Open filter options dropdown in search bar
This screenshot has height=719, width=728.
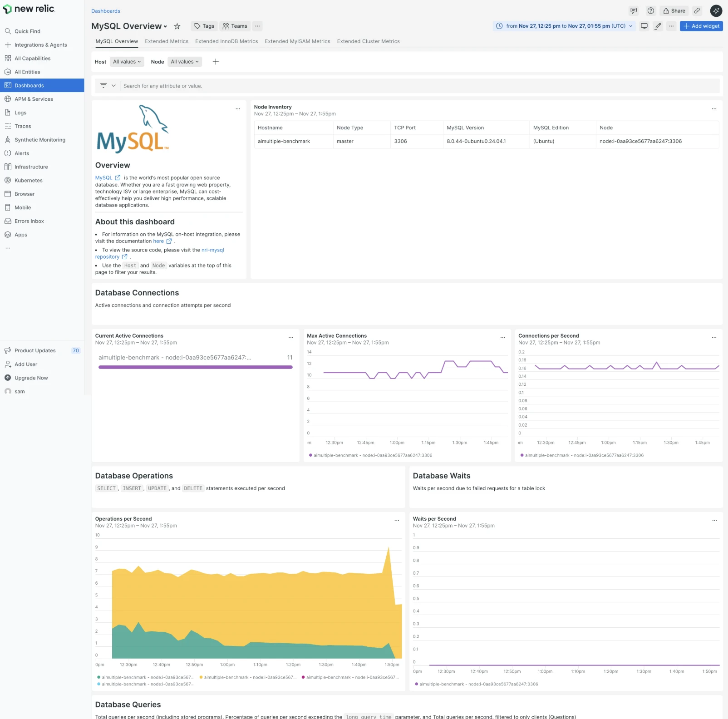coord(108,86)
